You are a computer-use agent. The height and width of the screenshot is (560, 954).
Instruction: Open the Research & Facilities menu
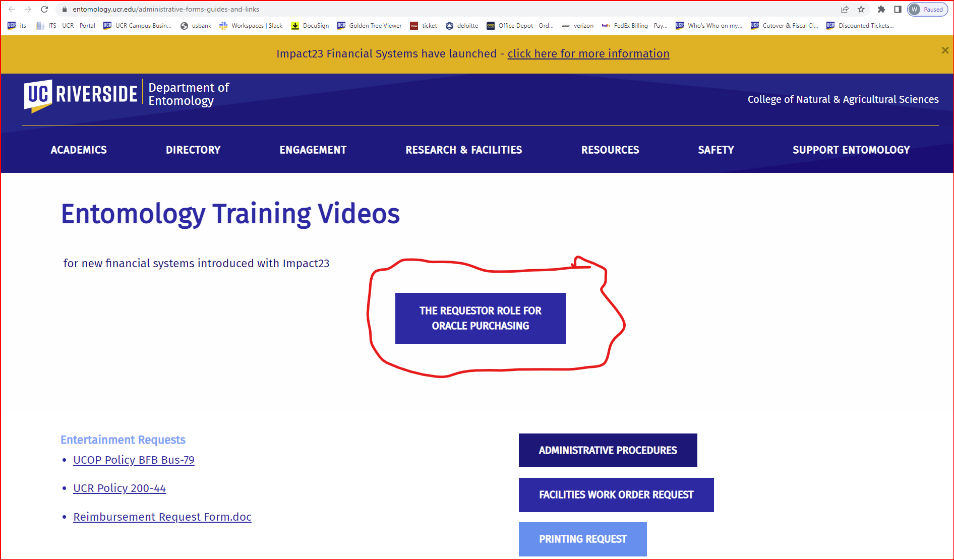coord(463,150)
